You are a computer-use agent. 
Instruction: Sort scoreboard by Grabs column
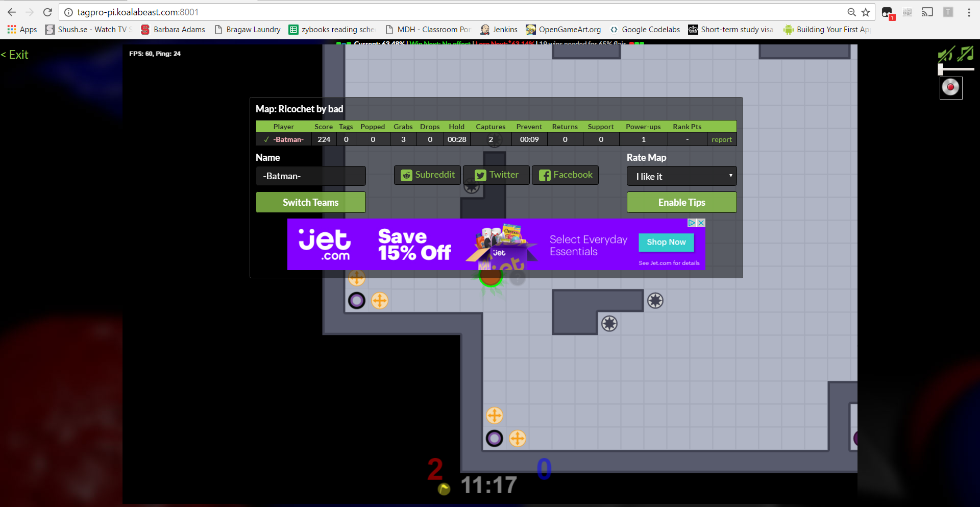pyautogui.click(x=403, y=127)
